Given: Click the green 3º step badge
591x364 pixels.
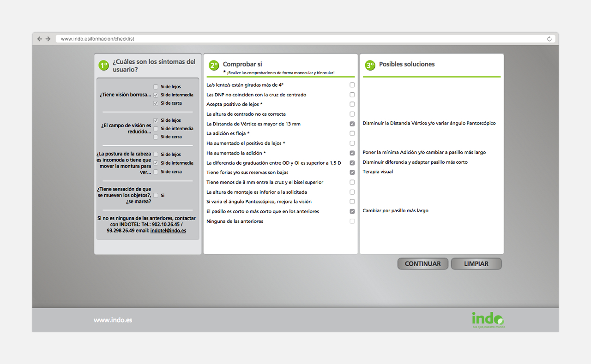Looking at the screenshot, I should click(x=370, y=65).
